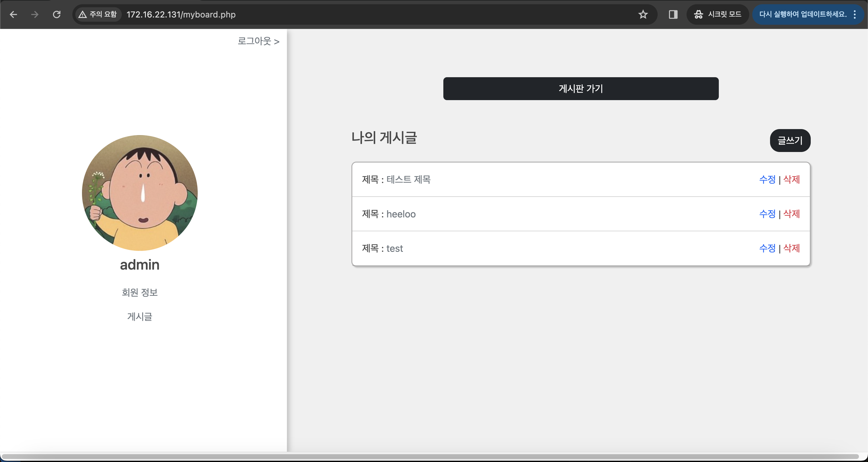
Task: Click the 글쓰기 write button
Action: pos(790,141)
